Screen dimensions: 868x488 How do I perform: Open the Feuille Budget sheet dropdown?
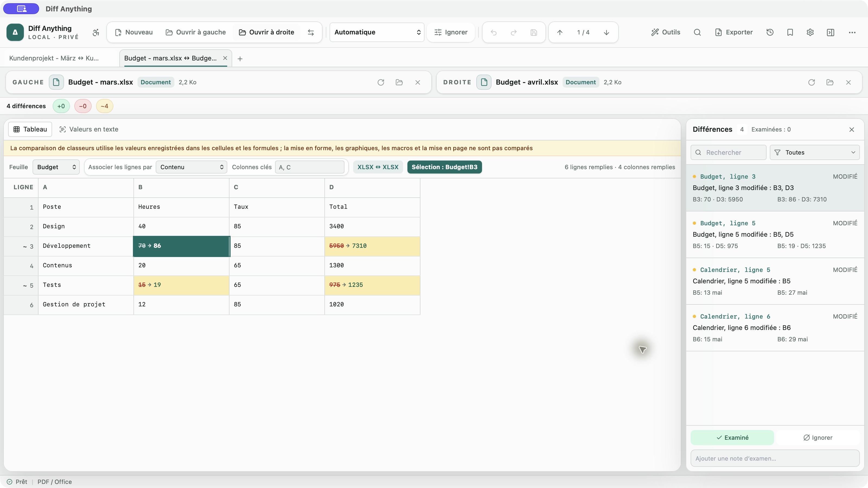tap(56, 167)
